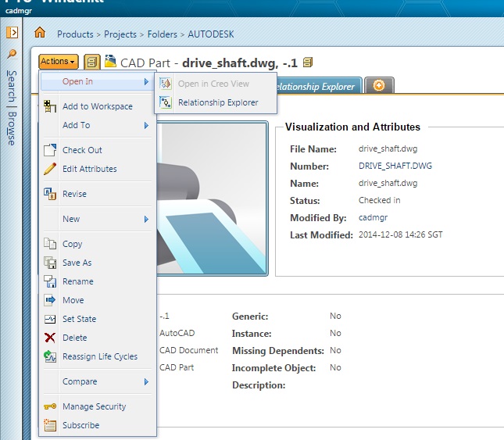This screenshot has width=504, height=440.
Task: Click the CAD Document category text
Action: click(x=188, y=350)
